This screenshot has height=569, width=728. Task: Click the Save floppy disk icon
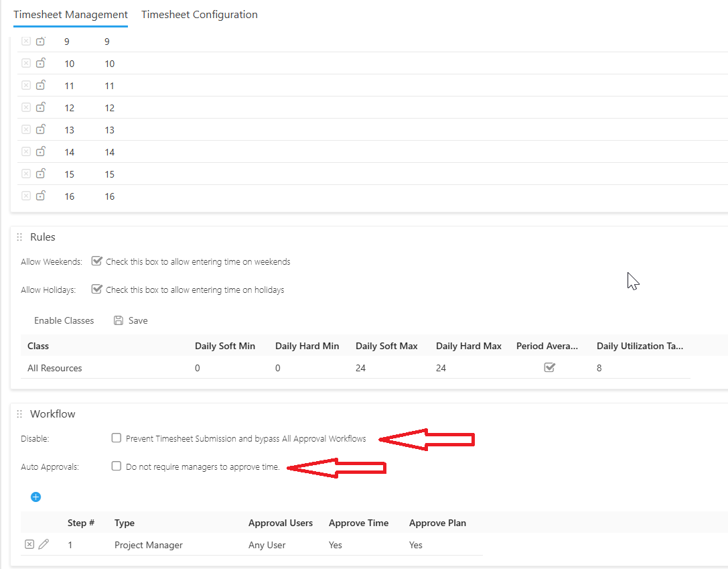pyautogui.click(x=119, y=320)
